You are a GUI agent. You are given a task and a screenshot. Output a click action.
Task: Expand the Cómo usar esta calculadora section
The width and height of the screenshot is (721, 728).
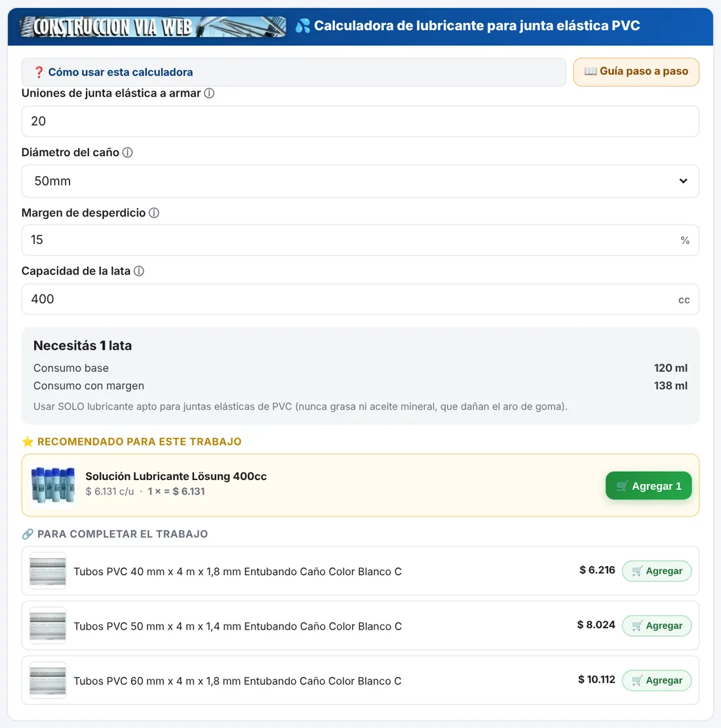click(x=294, y=72)
